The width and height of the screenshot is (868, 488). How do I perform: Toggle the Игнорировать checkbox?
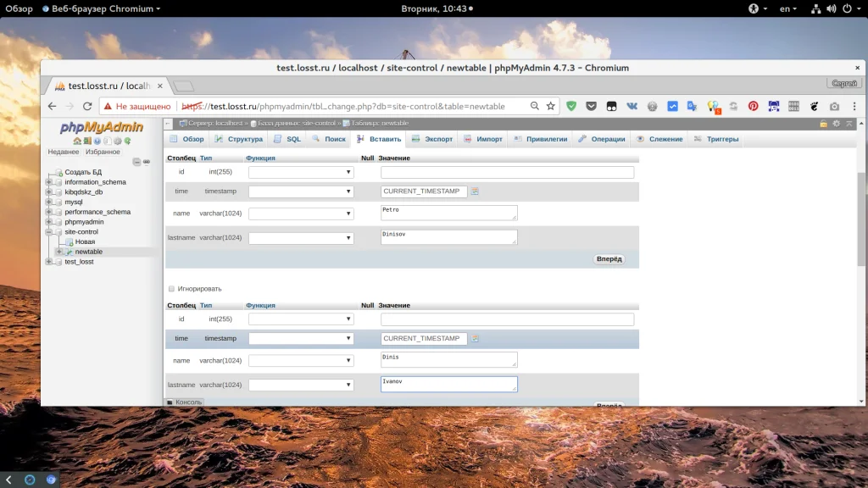coord(172,289)
